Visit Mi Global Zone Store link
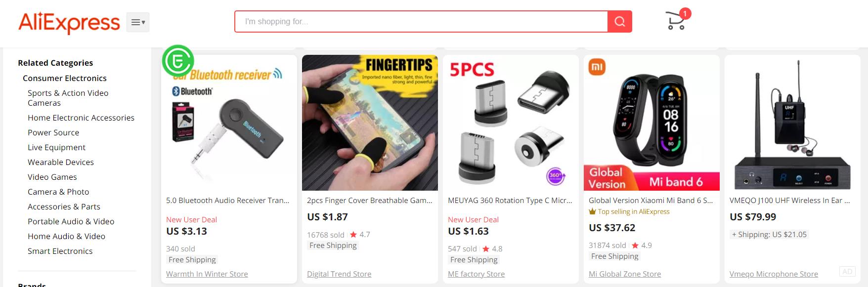The width and height of the screenshot is (868, 287). coord(625,274)
